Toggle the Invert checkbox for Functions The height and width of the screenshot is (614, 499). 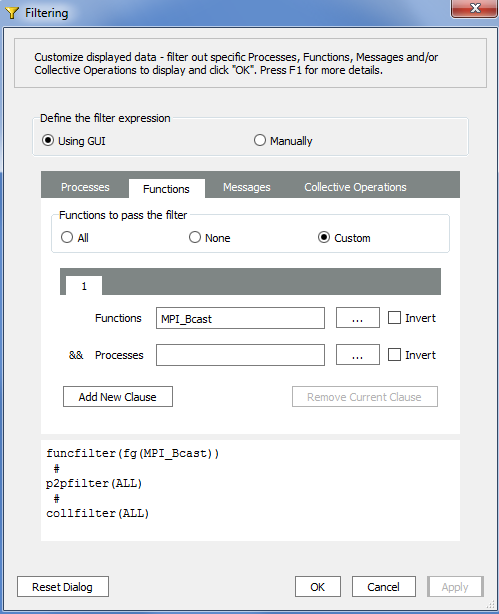(394, 318)
